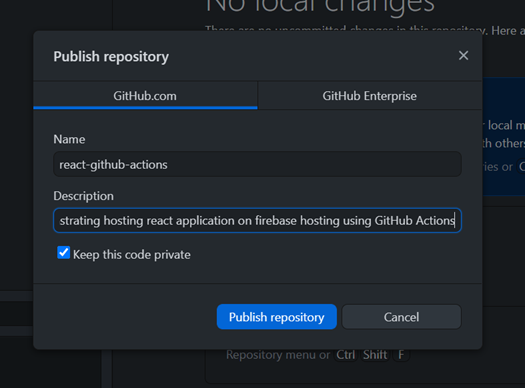Click the Description field label
The image size is (525, 388).
coord(83,196)
